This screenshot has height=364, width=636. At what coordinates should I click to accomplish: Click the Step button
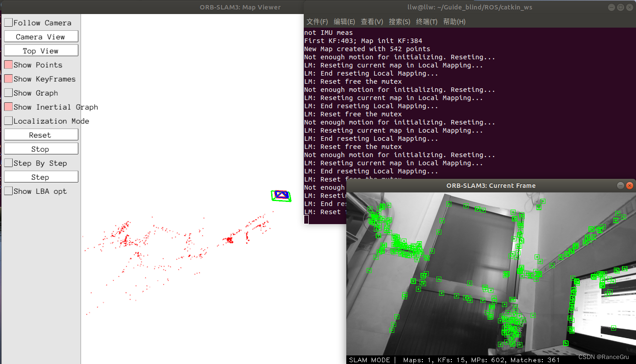point(41,177)
